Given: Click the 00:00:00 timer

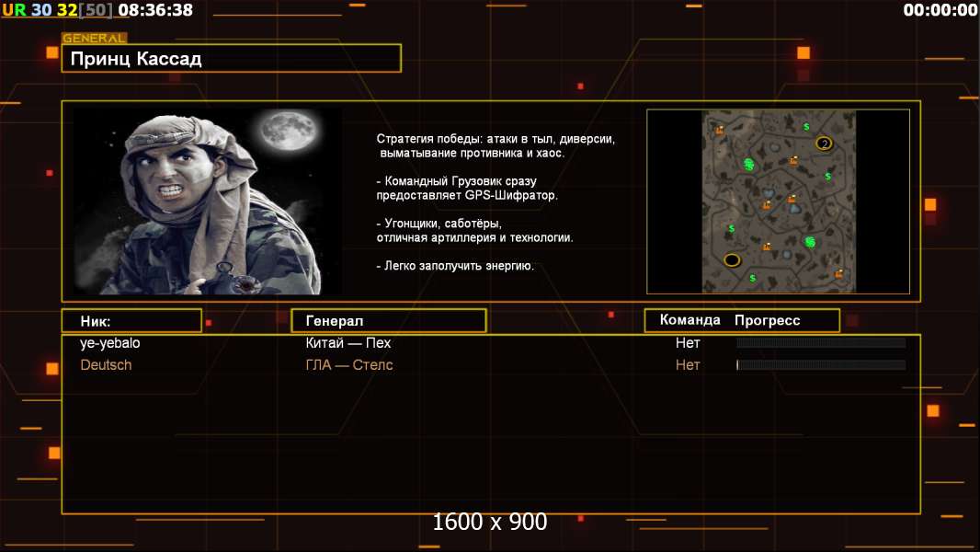Looking at the screenshot, I should pyautogui.click(x=940, y=10).
